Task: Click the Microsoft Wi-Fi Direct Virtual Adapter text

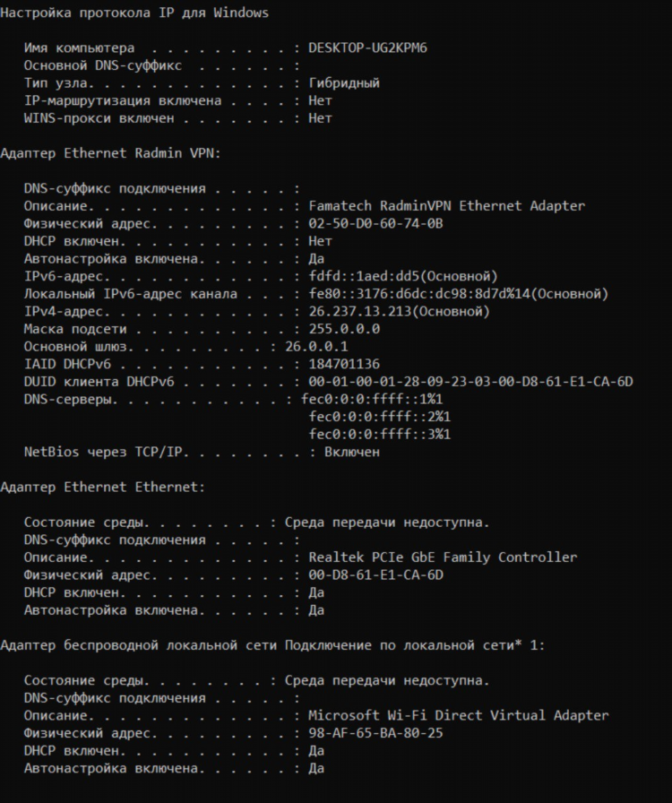Action: (459, 715)
